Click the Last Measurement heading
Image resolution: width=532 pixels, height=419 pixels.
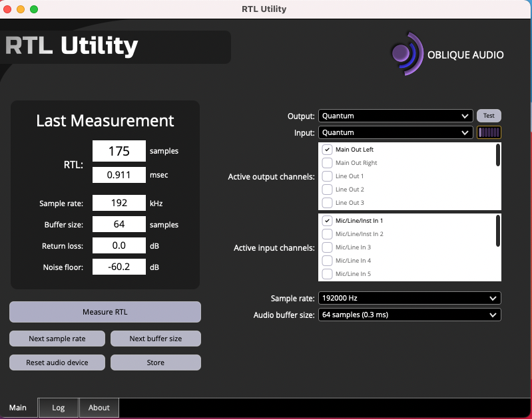pos(105,120)
